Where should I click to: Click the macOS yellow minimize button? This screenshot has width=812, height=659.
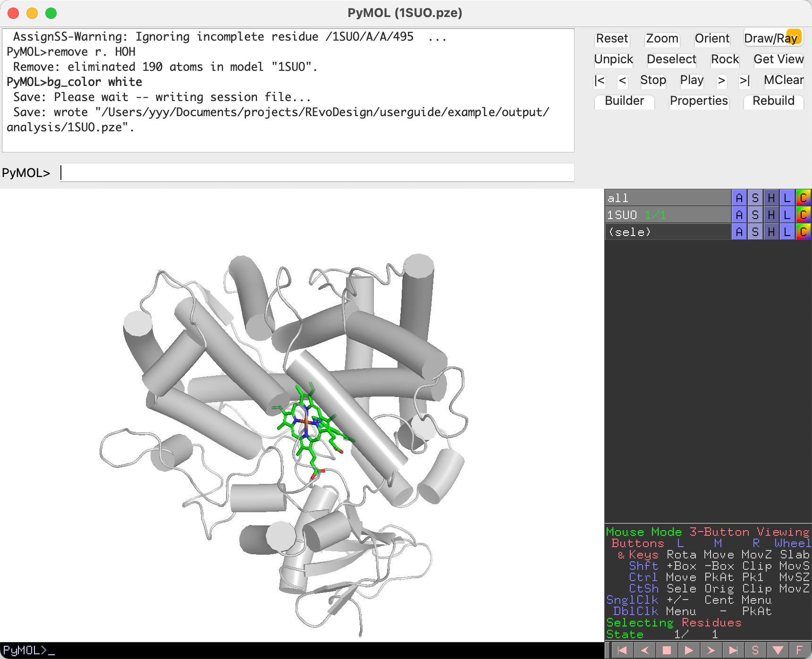pos(32,13)
